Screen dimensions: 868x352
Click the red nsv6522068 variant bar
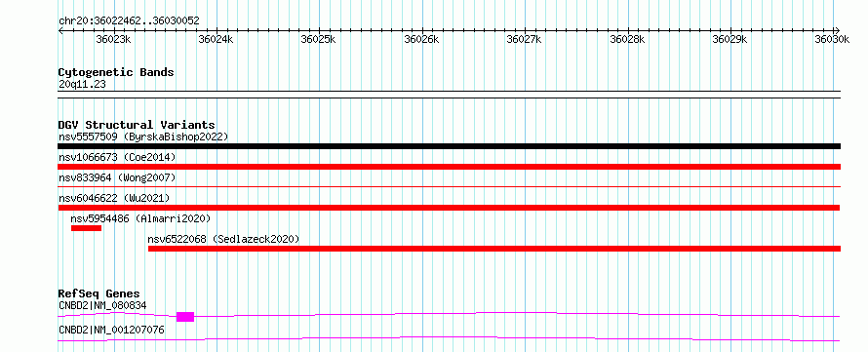[x=494, y=249]
